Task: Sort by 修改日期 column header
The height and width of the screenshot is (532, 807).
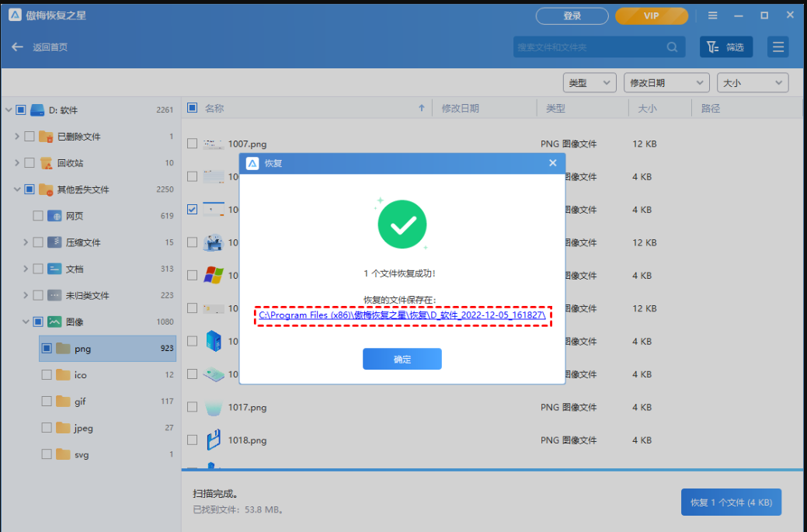Action: (x=460, y=108)
